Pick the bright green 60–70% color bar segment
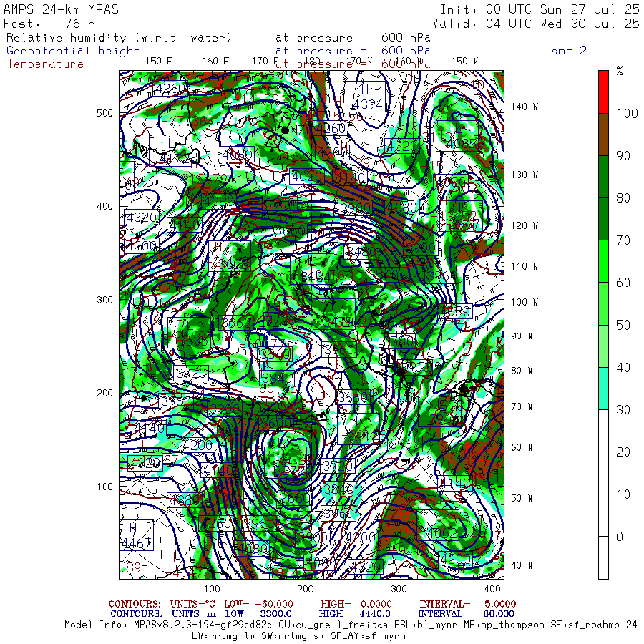The image size is (644, 644). pyautogui.click(x=603, y=261)
